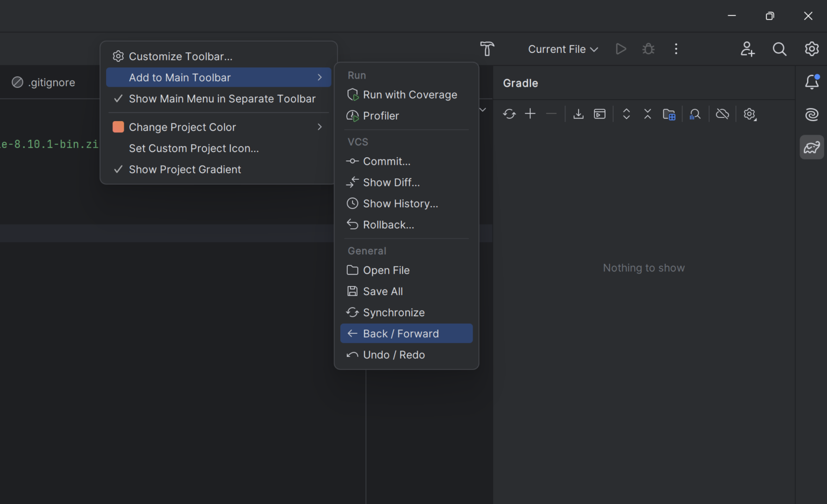827x504 pixels.
Task: Disable Show Project Gradient
Action: pyautogui.click(x=185, y=169)
